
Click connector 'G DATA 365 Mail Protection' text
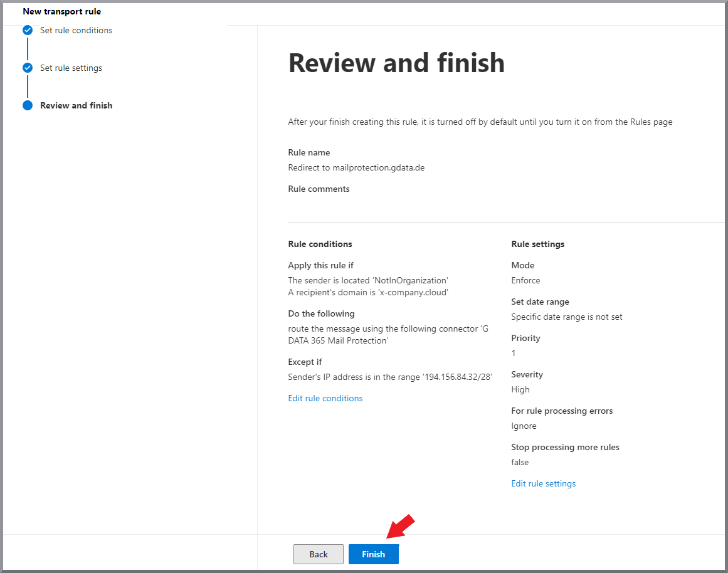click(x=388, y=334)
